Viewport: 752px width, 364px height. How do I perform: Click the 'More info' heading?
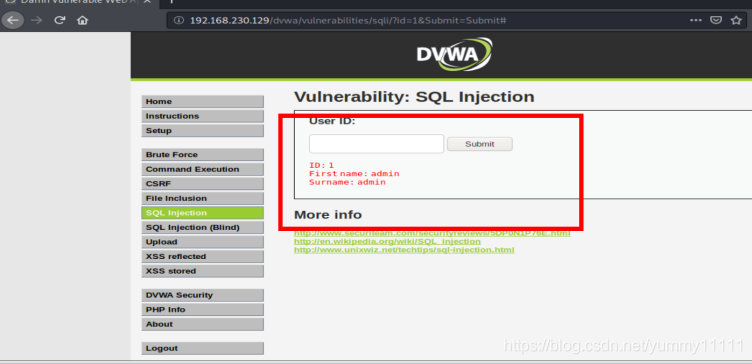328,214
